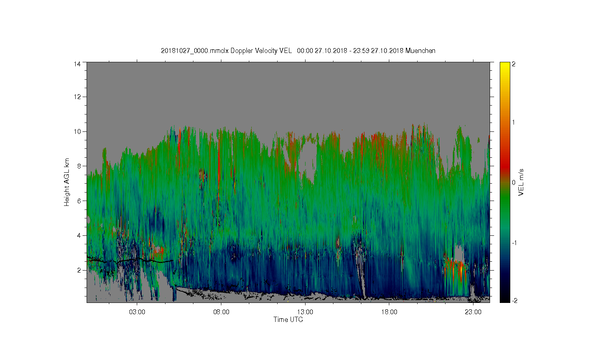This screenshot has width=607, height=364.
Task: Click the "Muenchen" location text in the title
Action: [x=420, y=51]
